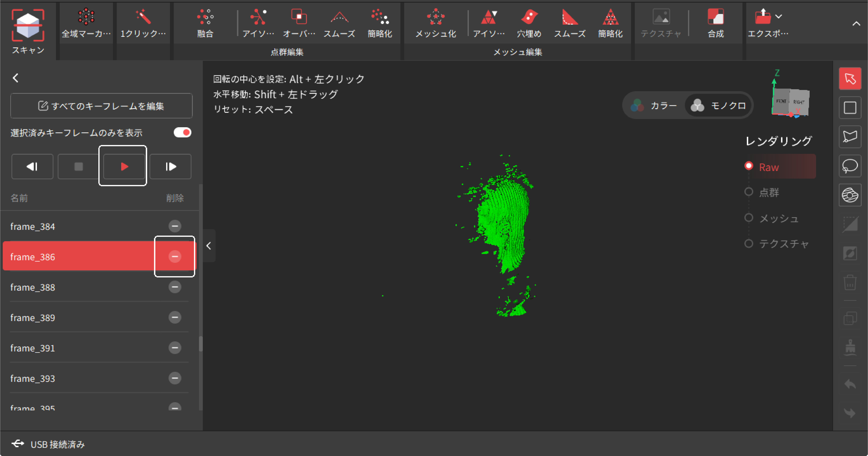Click the connected-region sphere selection tool
Screen dimensions: 868x456
click(850, 195)
